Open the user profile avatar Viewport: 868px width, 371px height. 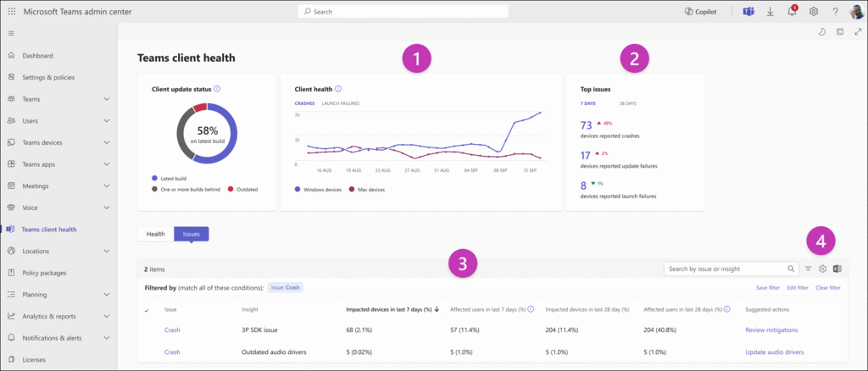(x=856, y=11)
